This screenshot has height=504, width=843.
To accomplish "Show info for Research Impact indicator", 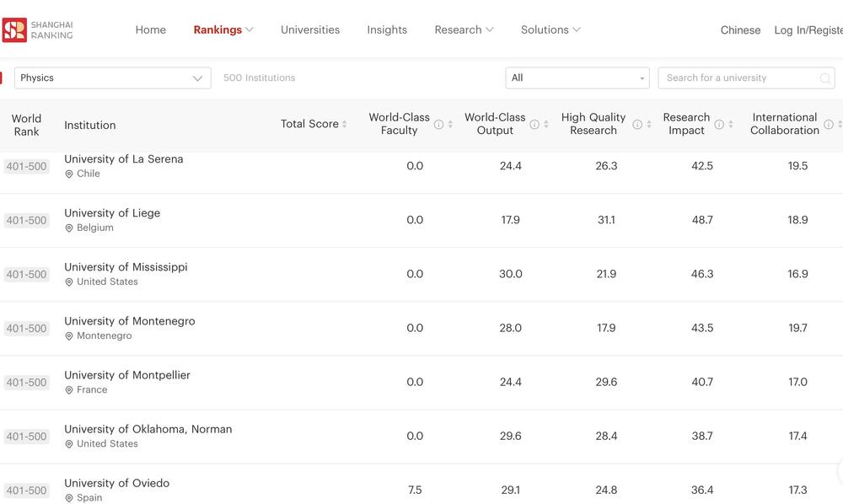I will 719,125.
